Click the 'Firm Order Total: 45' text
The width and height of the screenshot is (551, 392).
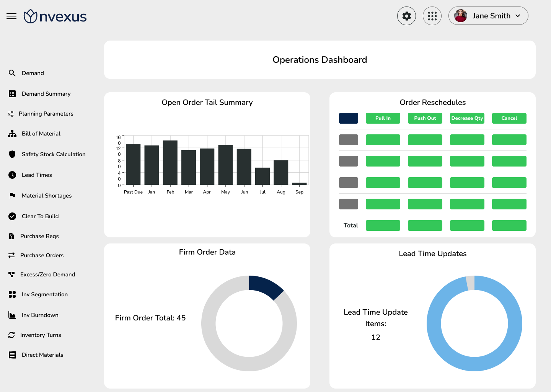150,318
